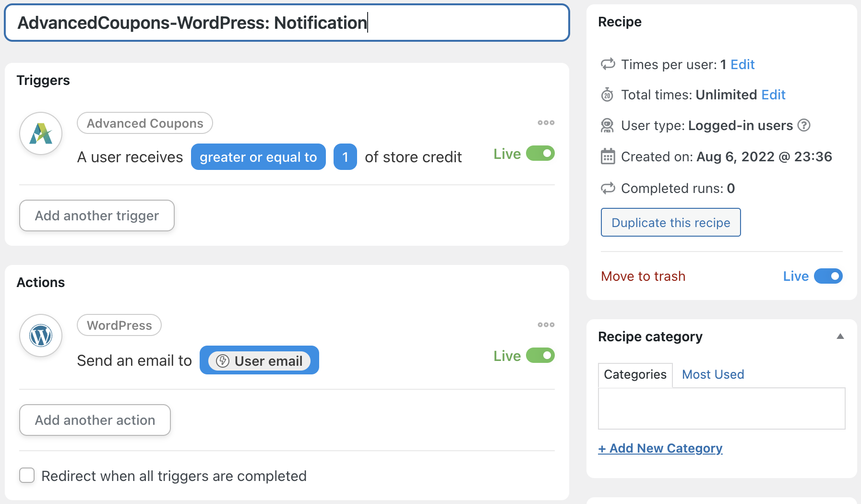The width and height of the screenshot is (861, 504).
Task: Click the Actions section heading
Action: [x=41, y=282]
